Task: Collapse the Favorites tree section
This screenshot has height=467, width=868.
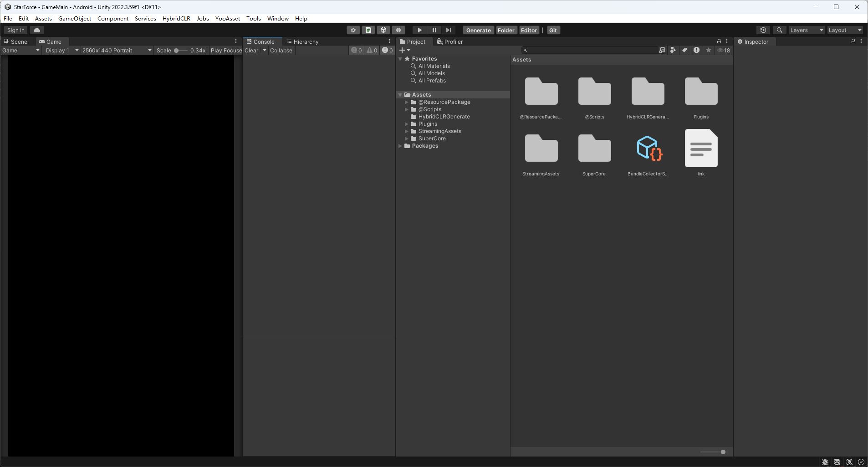Action: pos(400,59)
